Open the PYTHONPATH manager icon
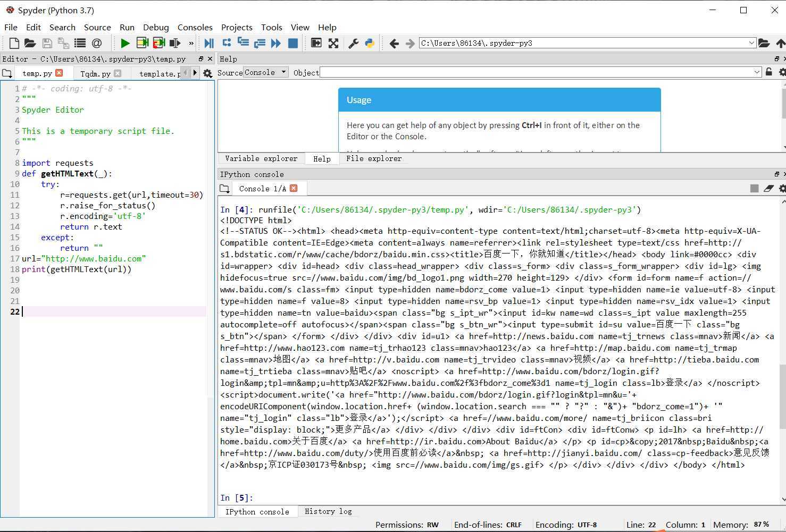Image resolution: width=786 pixels, height=532 pixels. tap(370, 43)
